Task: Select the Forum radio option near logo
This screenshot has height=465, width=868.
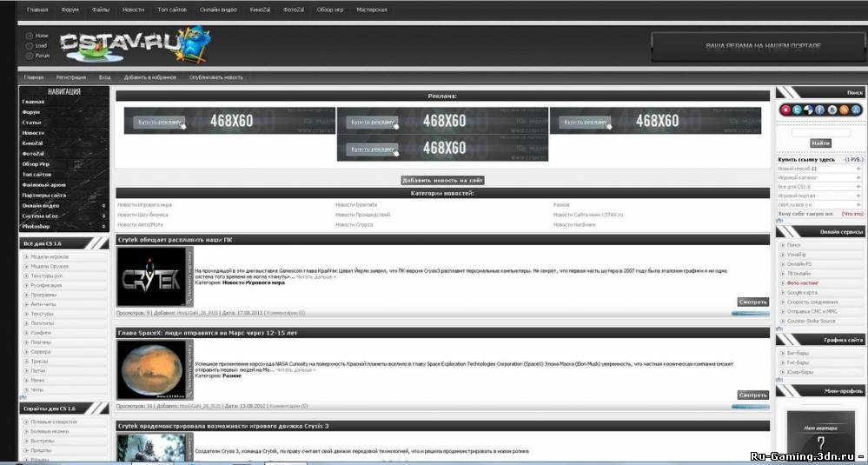Action: [30, 55]
